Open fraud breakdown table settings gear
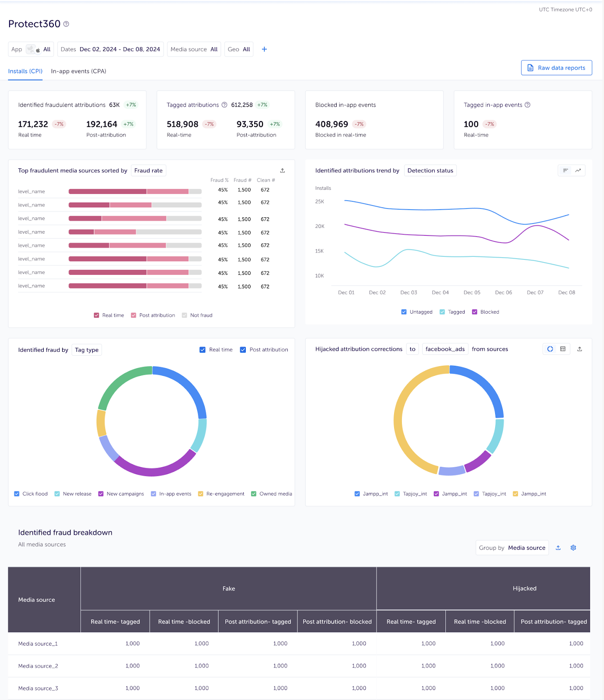604x700 pixels. 573,548
